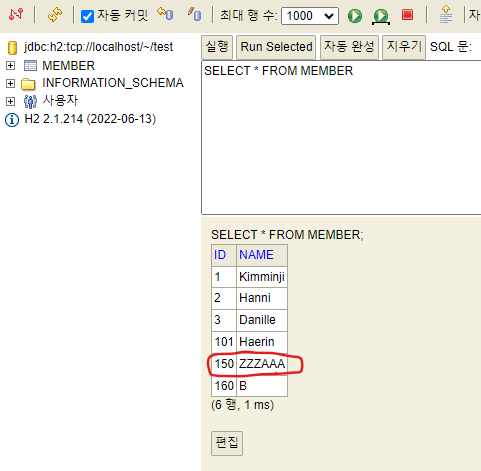
Task: Click the Danille cell
Action: point(262,320)
